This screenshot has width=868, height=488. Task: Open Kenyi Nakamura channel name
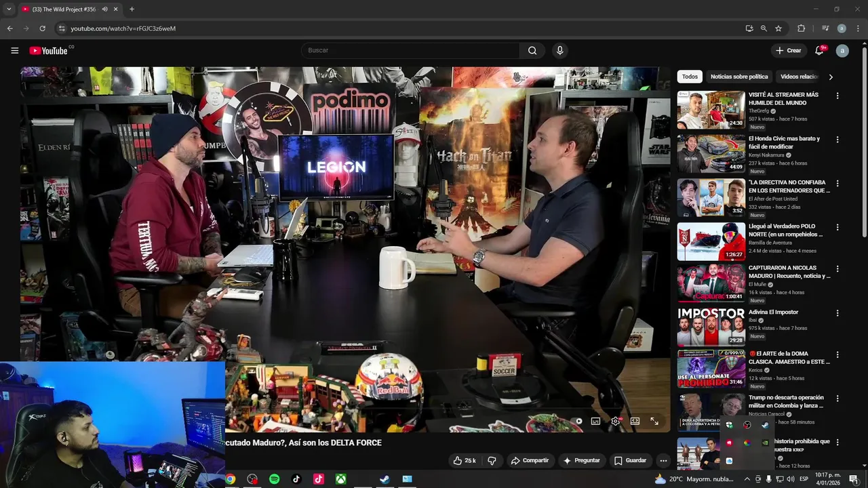point(766,155)
